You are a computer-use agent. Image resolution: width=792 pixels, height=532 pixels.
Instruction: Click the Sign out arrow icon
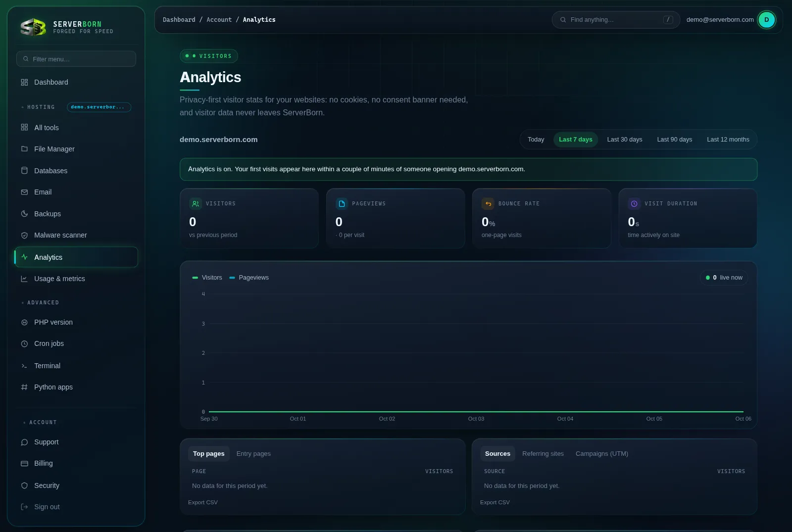point(24,507)
